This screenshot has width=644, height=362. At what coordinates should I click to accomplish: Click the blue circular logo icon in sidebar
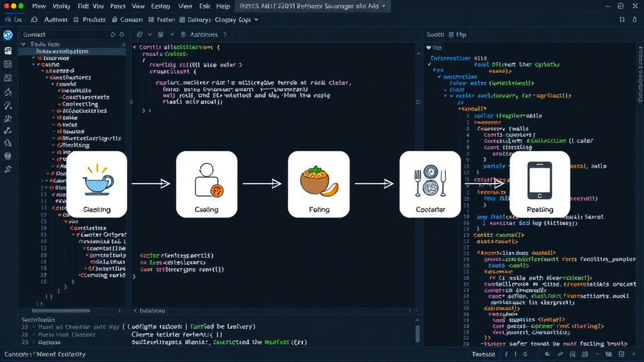coord(8,35)
